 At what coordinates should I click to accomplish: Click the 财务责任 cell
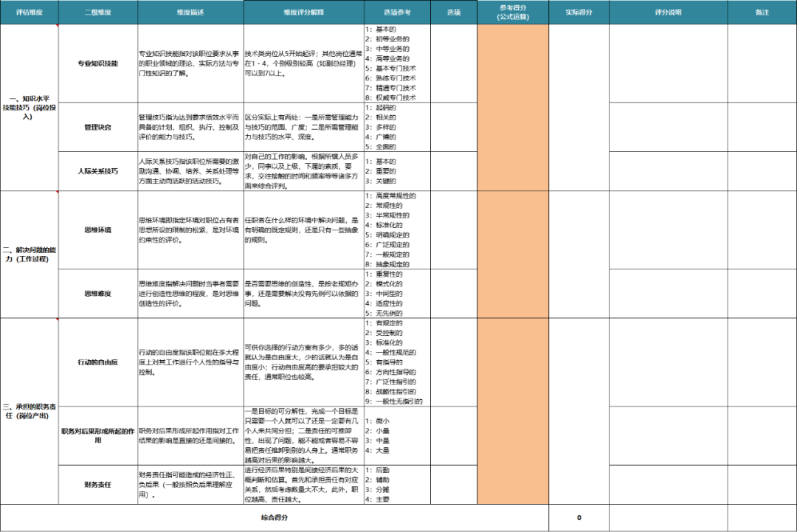(x=98, y=485)
